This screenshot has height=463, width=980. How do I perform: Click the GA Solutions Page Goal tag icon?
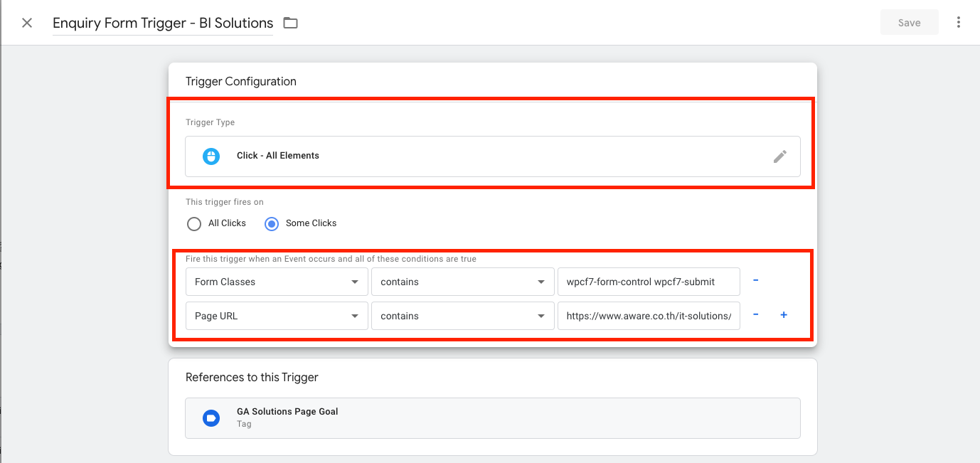pyautogui.click(x=211, y=417)
